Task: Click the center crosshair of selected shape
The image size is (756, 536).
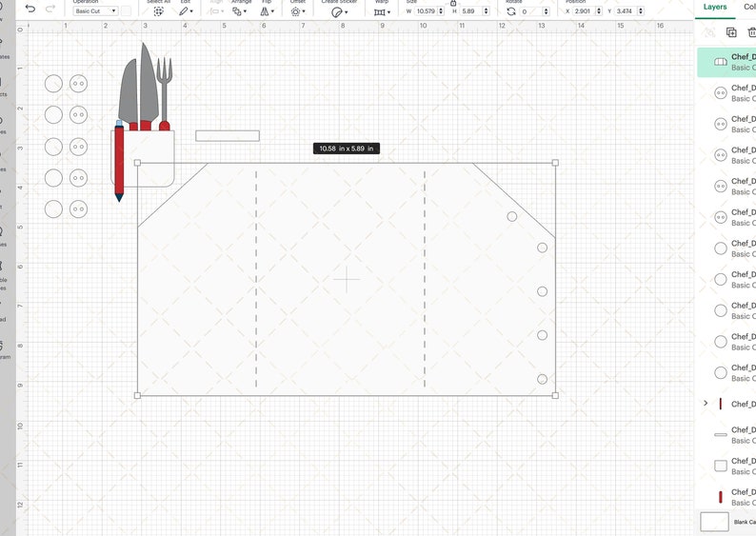Action: 347,279
